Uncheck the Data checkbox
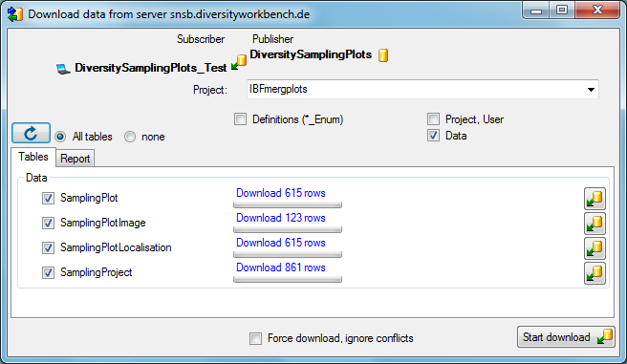The height and width of the screenshot is (364, 627). point(433,136)
